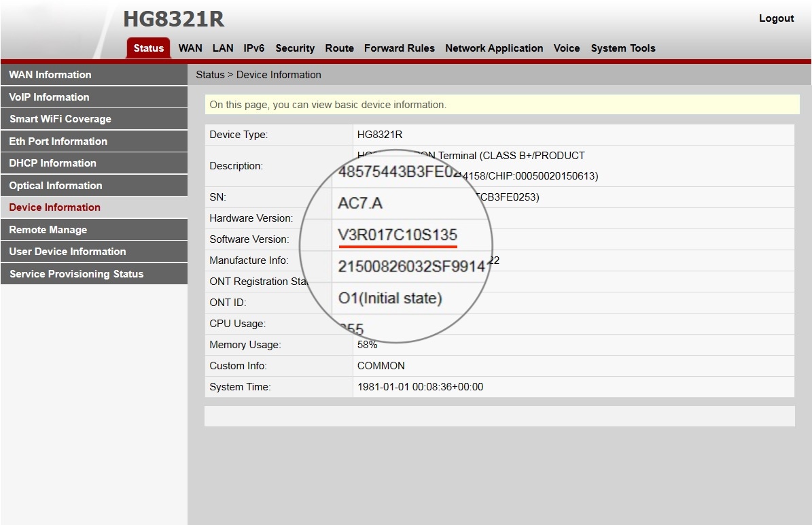Click the 'Custom Info:' label
812x525 pixels.
point(239,366)
